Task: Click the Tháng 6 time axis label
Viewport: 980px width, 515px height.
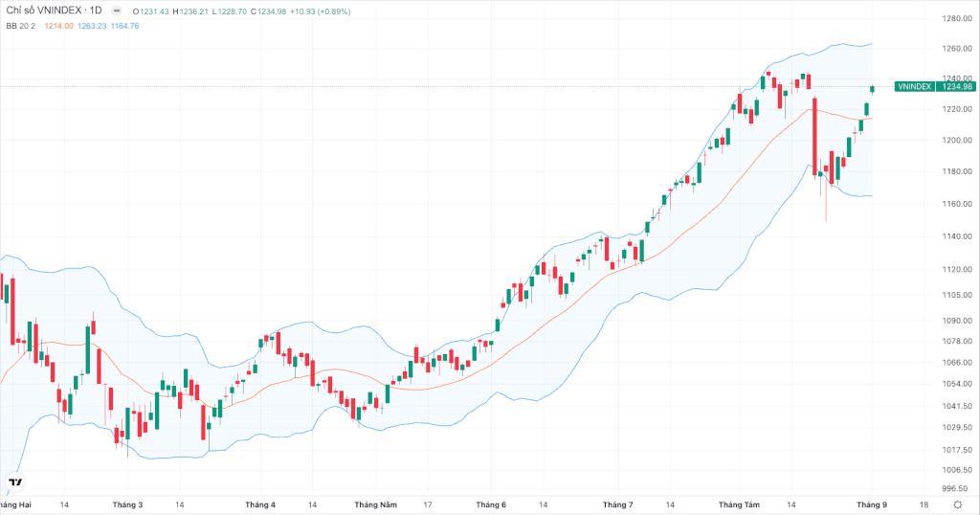Action: [491, 505]
